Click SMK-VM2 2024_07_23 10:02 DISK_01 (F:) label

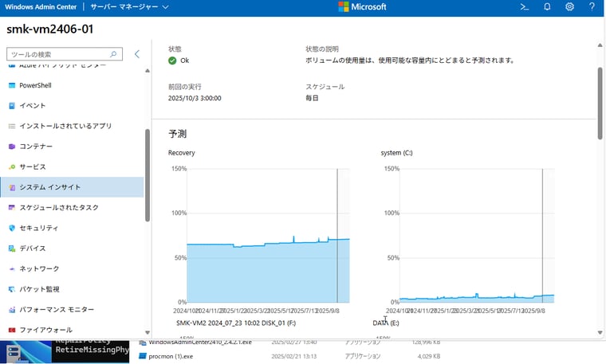pos(236,323)
